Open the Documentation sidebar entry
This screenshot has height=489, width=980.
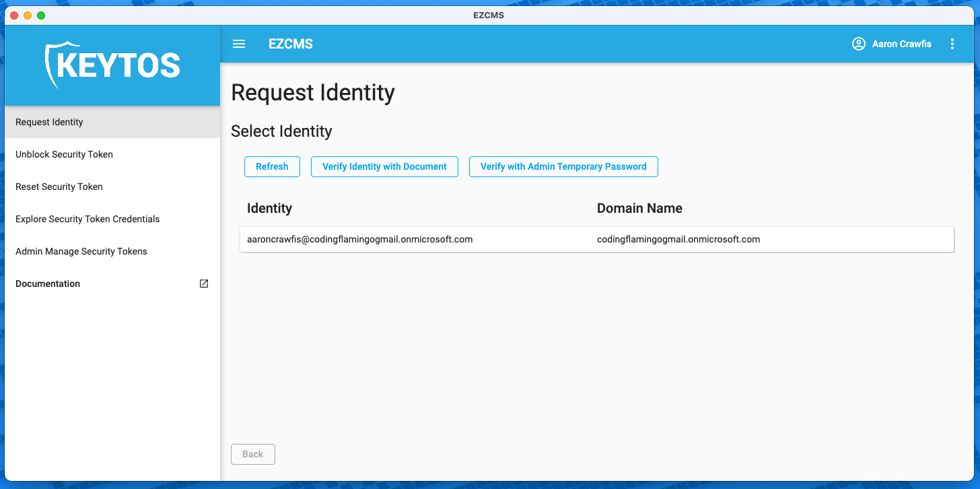coord(47,284)
